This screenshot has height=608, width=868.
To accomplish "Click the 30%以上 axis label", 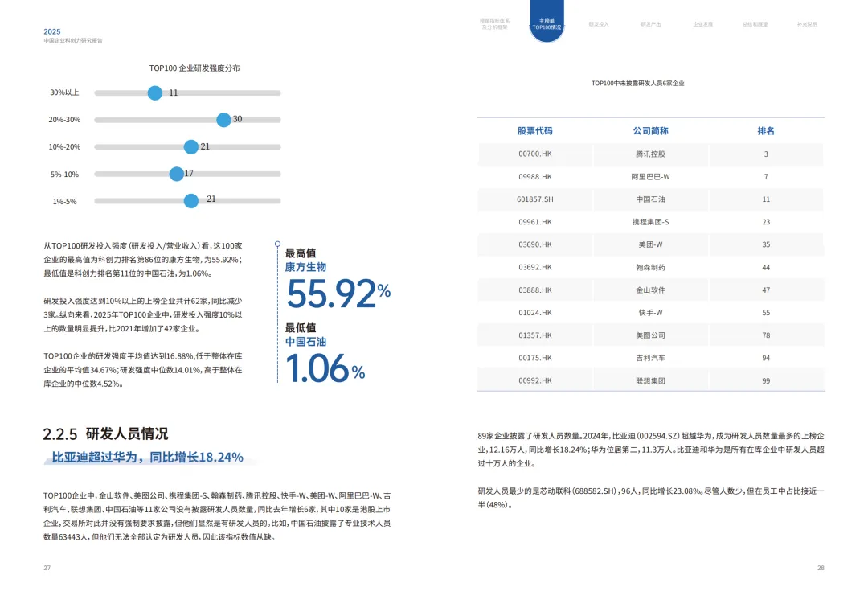I will [x=65, y=92].
